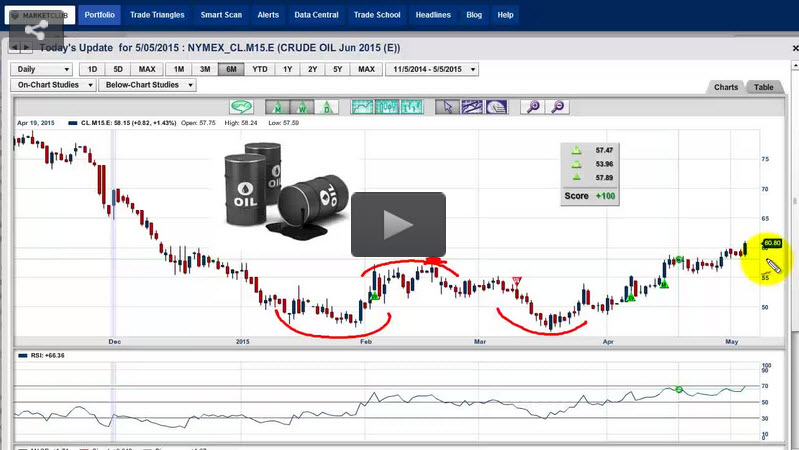Open the Trade School menu
The image size is (799, 450).
click(x=377, y=15)
